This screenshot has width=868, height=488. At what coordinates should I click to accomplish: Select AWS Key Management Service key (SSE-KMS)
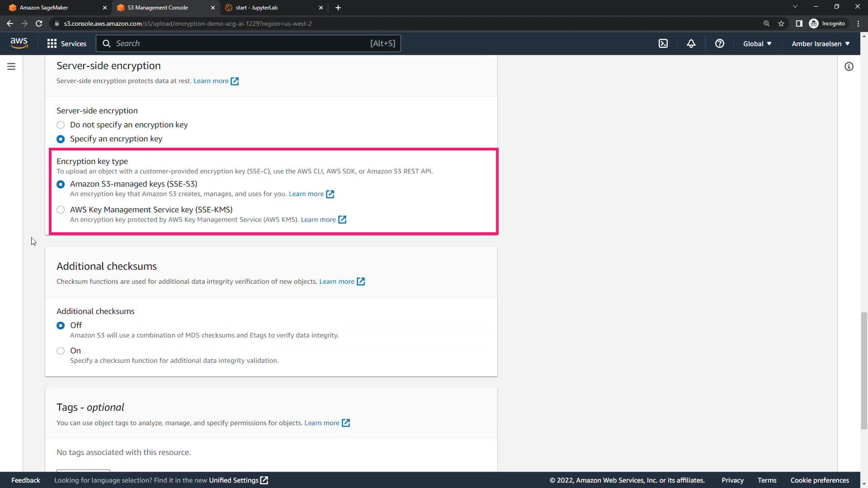tap(61, 210)
